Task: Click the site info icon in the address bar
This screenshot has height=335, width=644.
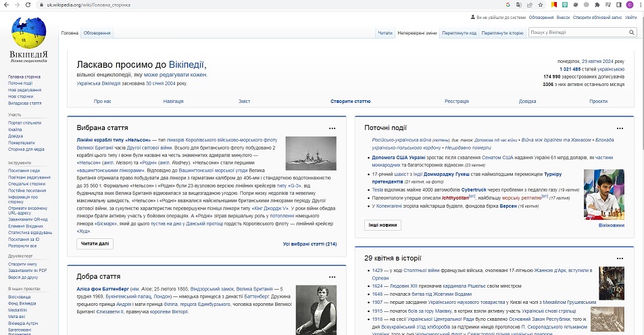Action: 41,5
